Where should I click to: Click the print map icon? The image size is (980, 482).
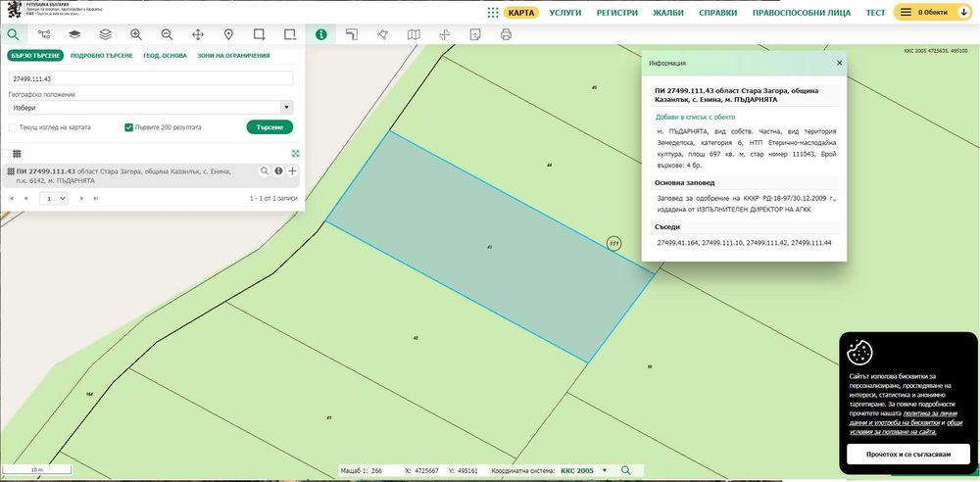click(x=506, y=34)
